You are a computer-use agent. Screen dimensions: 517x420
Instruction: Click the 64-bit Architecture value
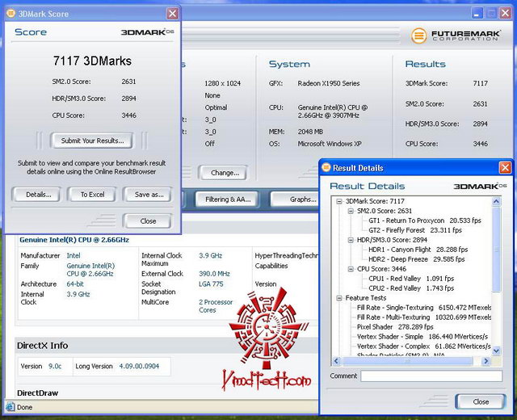click(x=75, y=283)
